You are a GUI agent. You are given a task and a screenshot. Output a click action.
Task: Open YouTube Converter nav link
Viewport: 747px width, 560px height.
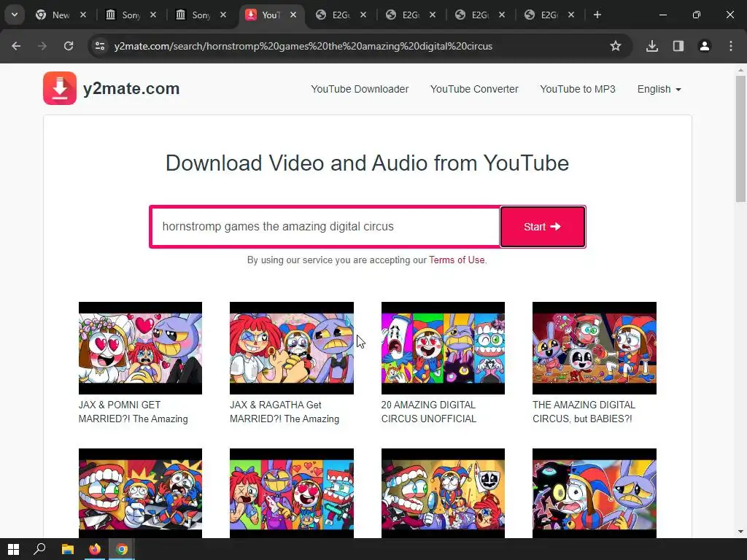pos(474,89)
